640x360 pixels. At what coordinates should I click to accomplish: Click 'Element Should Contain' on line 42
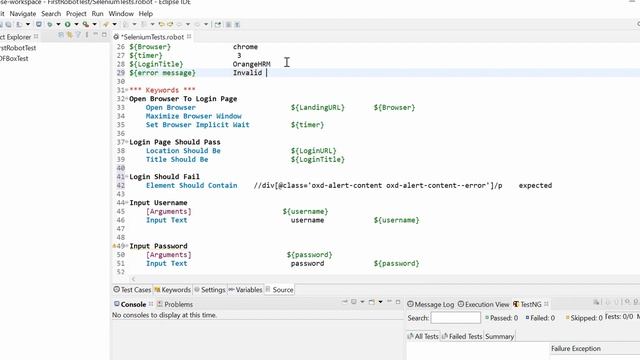pos(191,185)
